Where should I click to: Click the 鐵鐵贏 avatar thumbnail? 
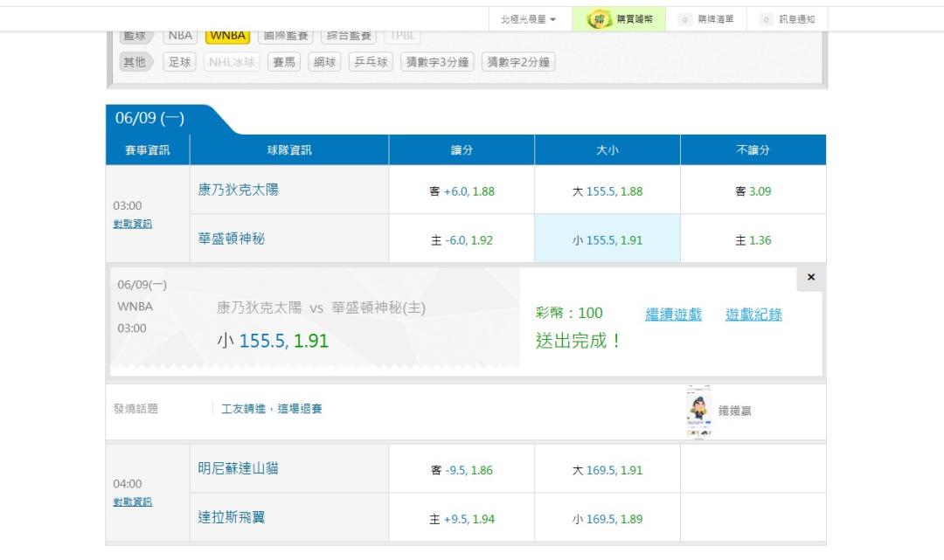pyautogui.click(x=699, y=412)
